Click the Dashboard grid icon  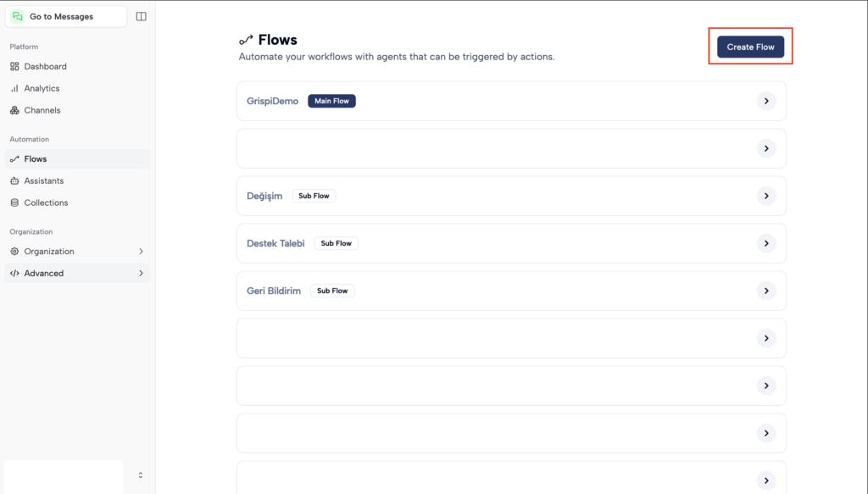pos(14,66)
